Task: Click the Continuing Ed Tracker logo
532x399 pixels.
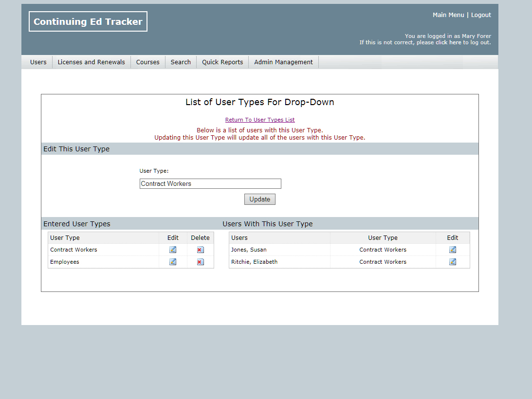Action: tap(88, 22)
